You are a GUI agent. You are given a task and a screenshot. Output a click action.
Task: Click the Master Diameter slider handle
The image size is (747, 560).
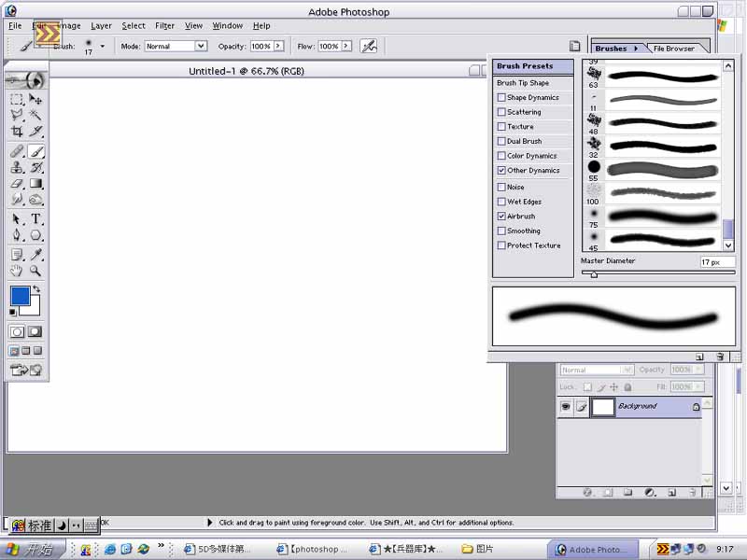pos(594,274)
